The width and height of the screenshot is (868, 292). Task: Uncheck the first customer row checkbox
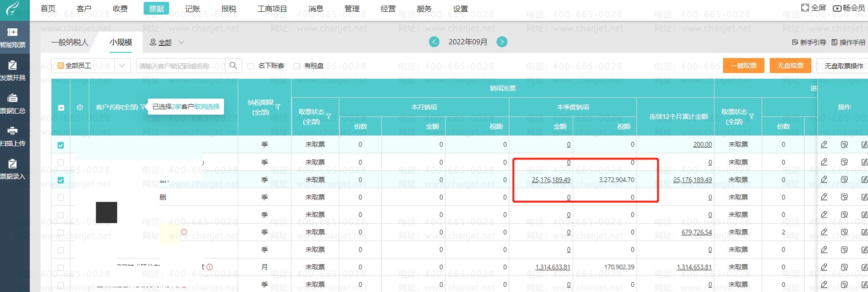click(x=60, y=145)
